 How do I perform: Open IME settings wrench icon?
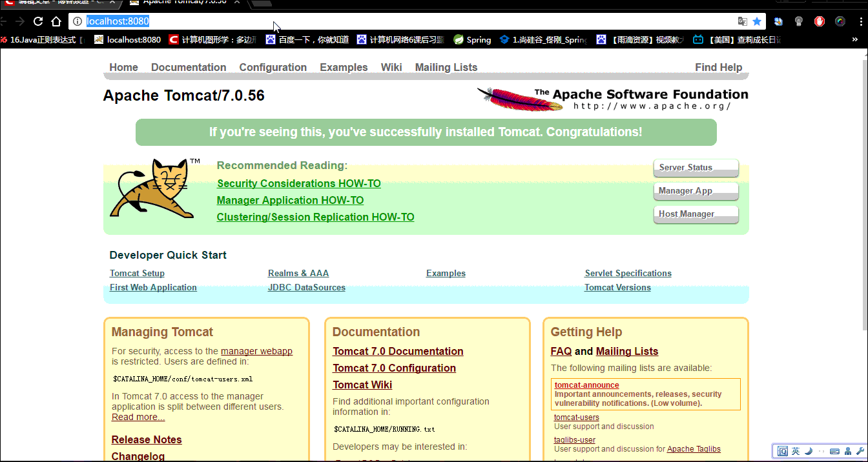click(860, 451)
